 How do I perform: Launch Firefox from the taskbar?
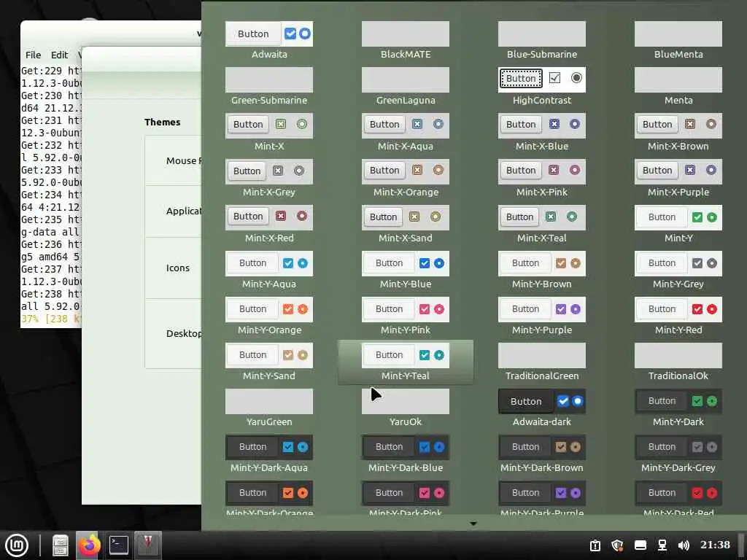click(x=89, y=545)
